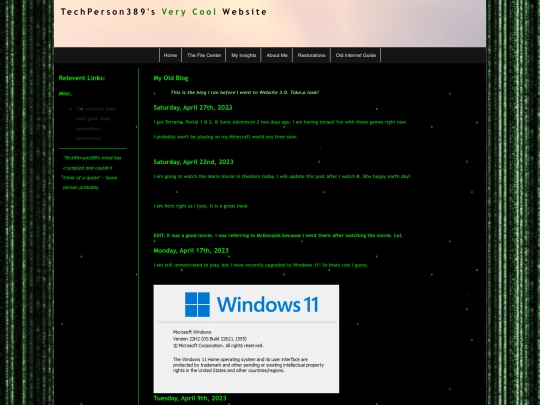The image size is (540, 405).
Task: Open the Home nav item
Action: point(170,55)
